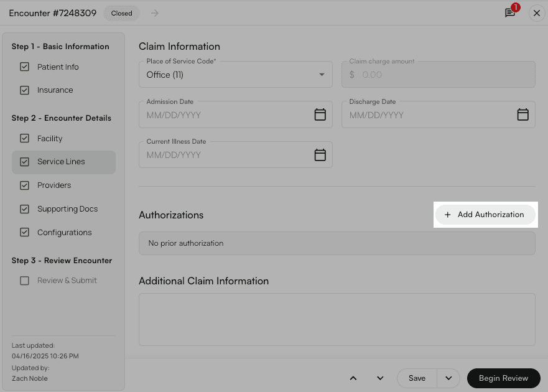Close the encounter dialog with X icon

pyautogui.click(x=537, y=13)
